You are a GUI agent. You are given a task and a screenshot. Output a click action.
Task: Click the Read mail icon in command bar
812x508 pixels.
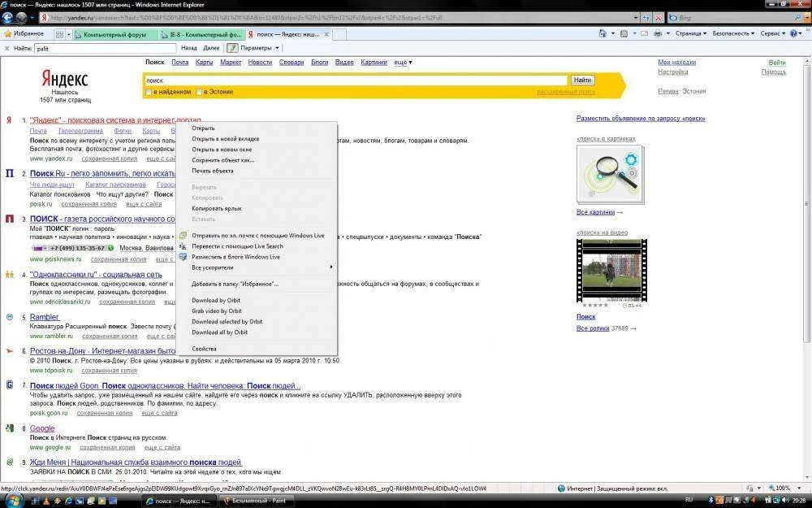pos(644,33)
